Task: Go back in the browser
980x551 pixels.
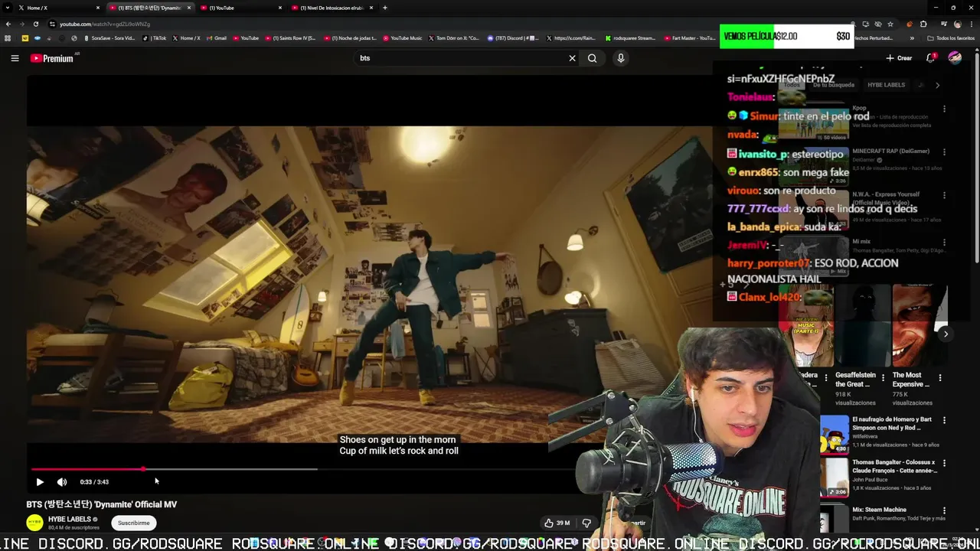Action: (8, 24)
